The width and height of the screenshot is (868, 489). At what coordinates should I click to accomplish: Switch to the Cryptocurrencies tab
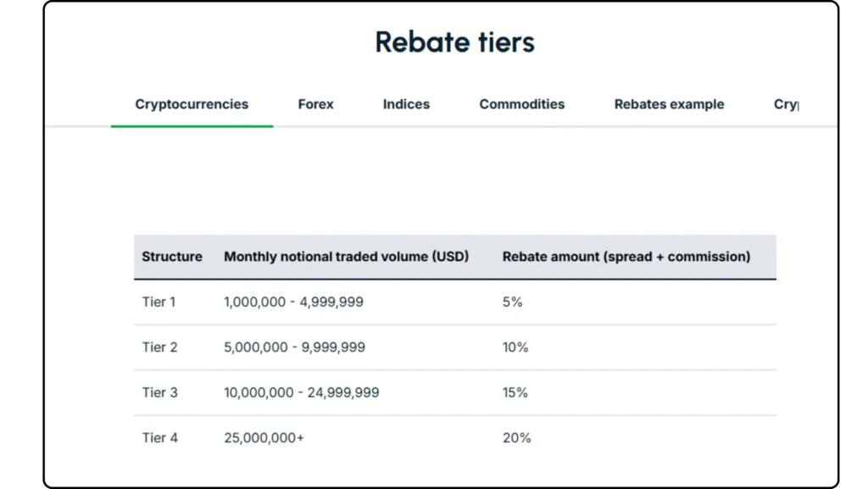click(x=192, y=104)
